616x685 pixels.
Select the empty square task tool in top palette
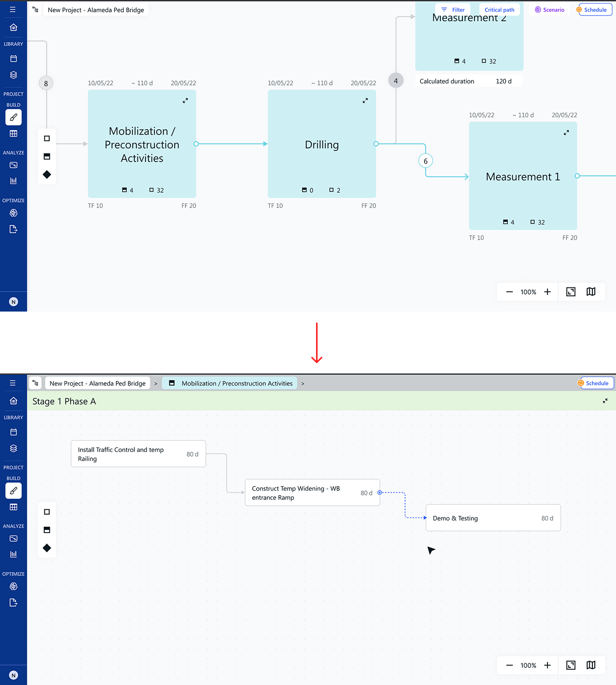(47, 138)
